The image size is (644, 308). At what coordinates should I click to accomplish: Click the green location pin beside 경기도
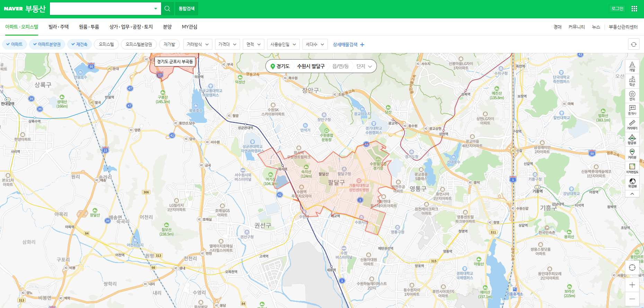click(273, 66)
